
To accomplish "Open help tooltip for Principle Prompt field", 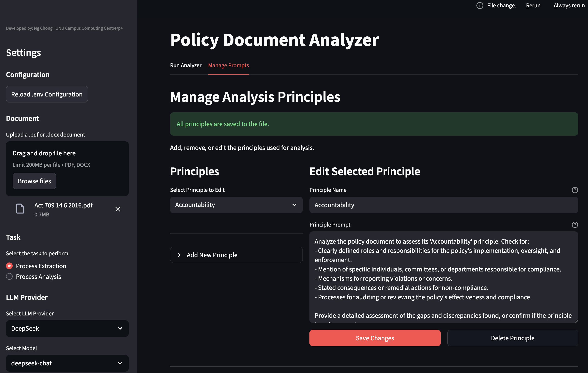I will pyautogui.click(x=575, y=225).
